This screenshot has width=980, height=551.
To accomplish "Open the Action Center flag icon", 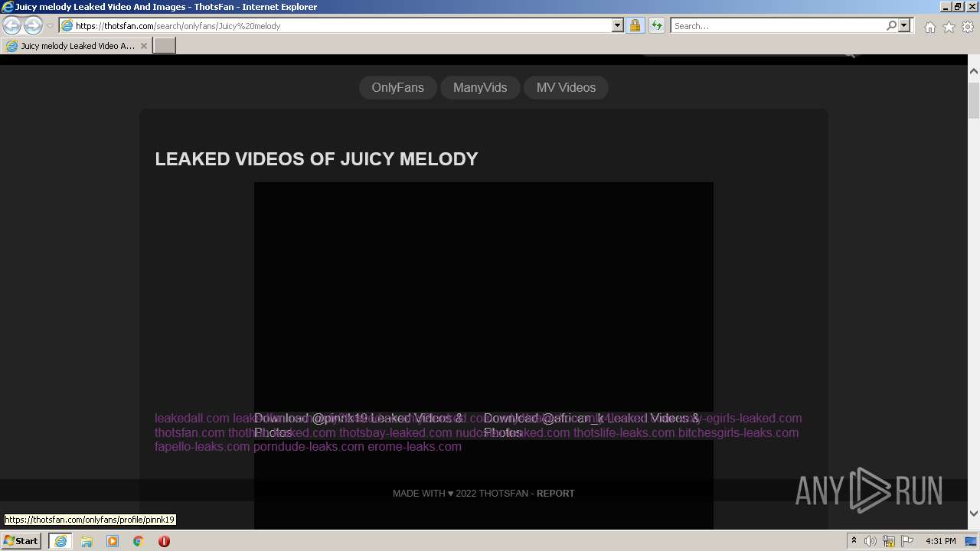I will coord(907,541).
